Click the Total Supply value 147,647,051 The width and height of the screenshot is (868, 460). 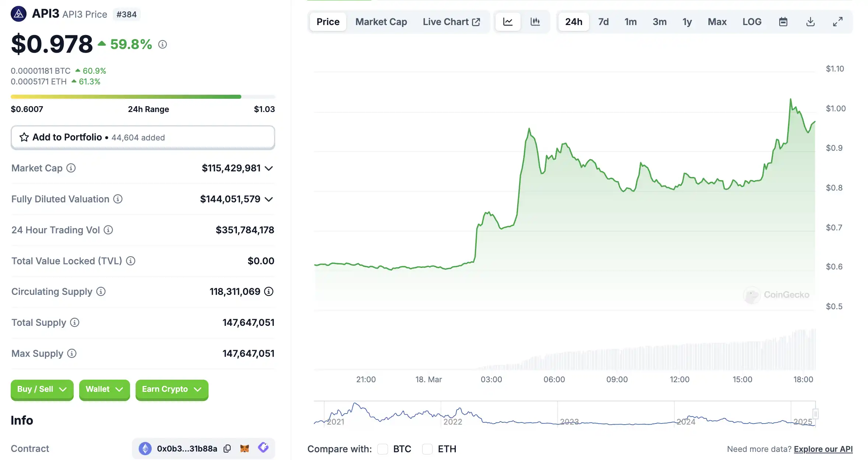248,323
